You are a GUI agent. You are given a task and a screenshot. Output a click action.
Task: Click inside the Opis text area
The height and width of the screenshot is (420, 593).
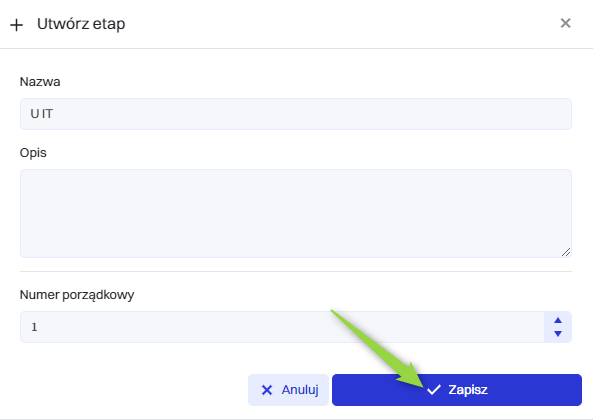point(296,214)
